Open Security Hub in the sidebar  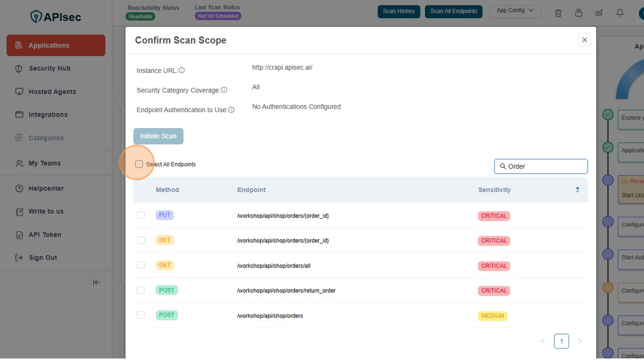pyautogui.click(x=49, y=68)
